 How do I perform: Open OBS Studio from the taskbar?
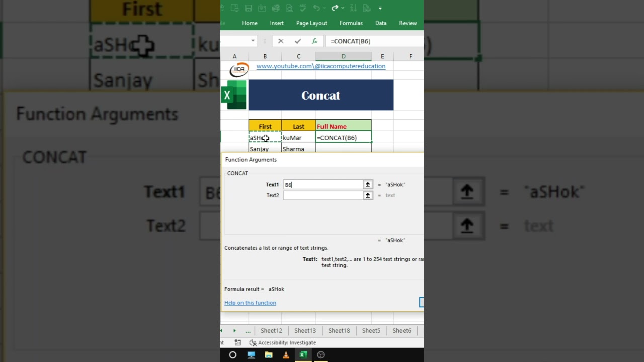pos(321,355)
